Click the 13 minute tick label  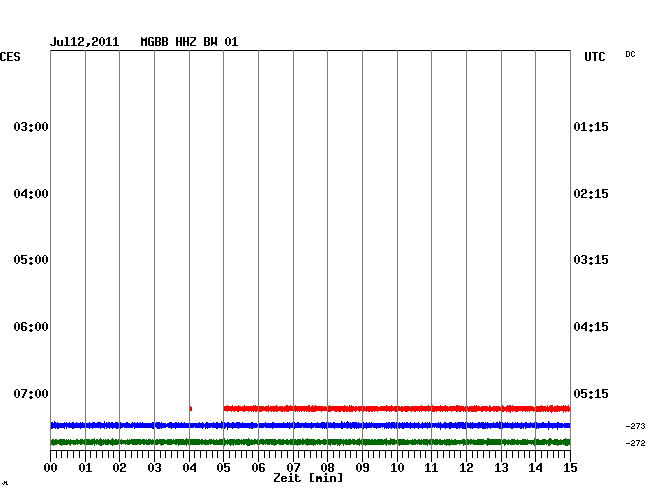click(x=501, y=468)
